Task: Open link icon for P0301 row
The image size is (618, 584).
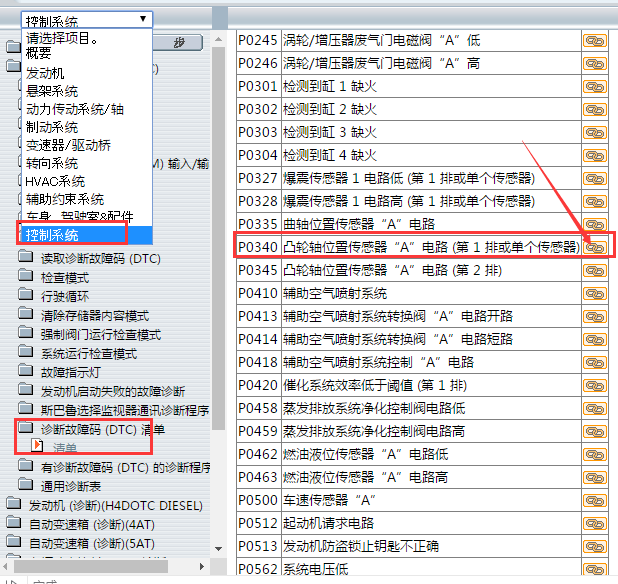Action: (x=595, y=87)
